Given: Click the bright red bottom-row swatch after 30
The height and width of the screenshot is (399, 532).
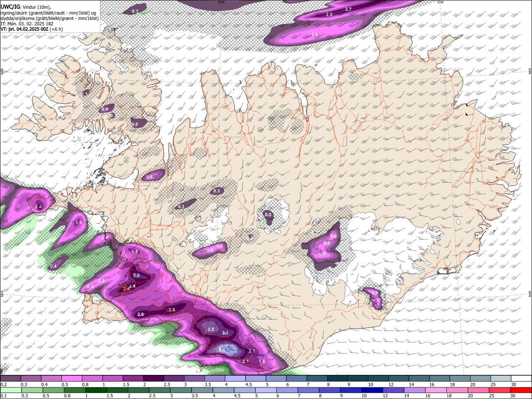Looking at the screenshot, I should 520,390.
